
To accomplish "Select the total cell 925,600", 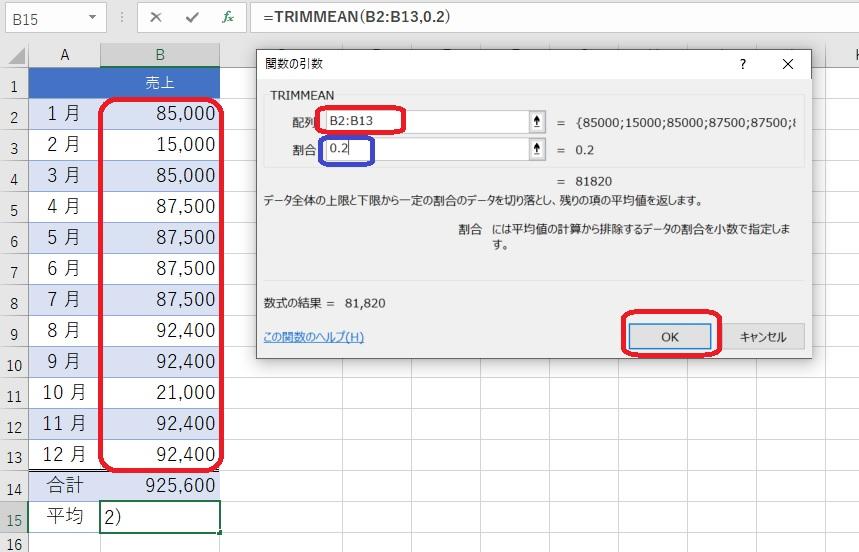I will click(160, 486).
